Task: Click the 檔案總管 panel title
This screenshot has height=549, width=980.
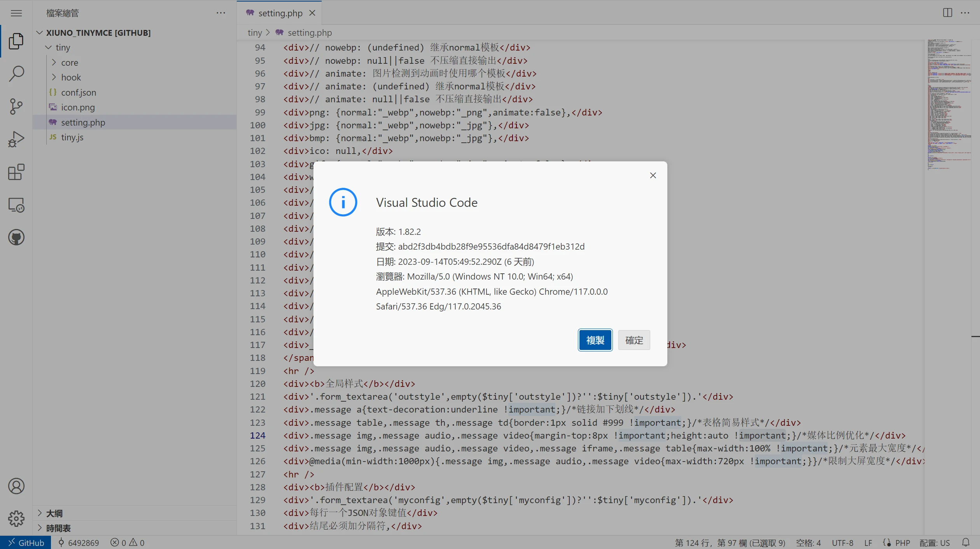Action: point(63,13)
